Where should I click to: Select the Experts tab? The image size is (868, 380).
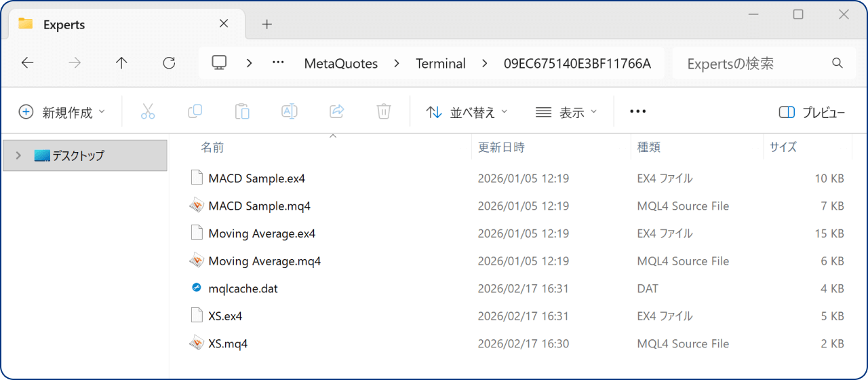(x=125, y=24)
